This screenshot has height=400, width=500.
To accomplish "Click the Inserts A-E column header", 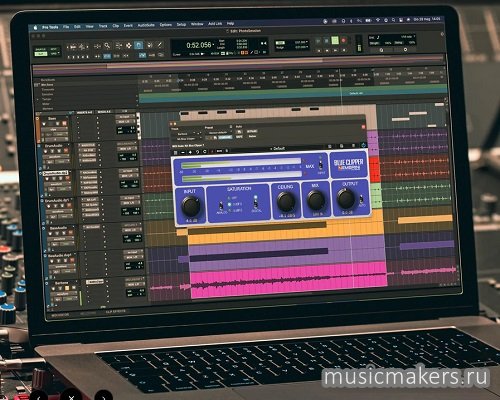I will pos(84,112).
